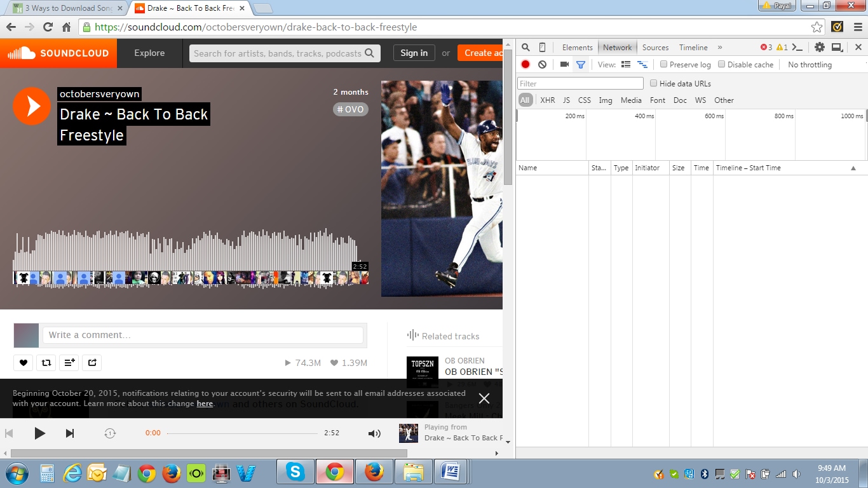Image resolution: width=868 pixels, height=488 pixels.
Task: Open Skype from the taskbar
Action: [x=295, y=473]
